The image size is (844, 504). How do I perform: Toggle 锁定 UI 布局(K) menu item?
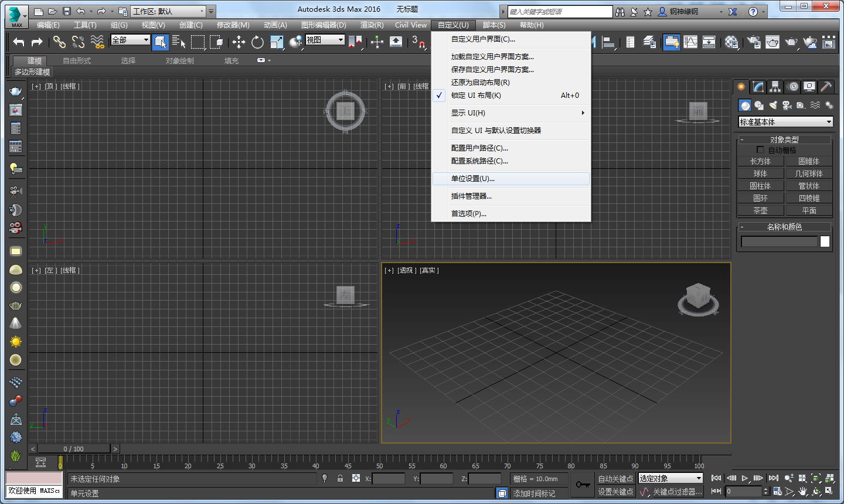click(x=511, y=96)
